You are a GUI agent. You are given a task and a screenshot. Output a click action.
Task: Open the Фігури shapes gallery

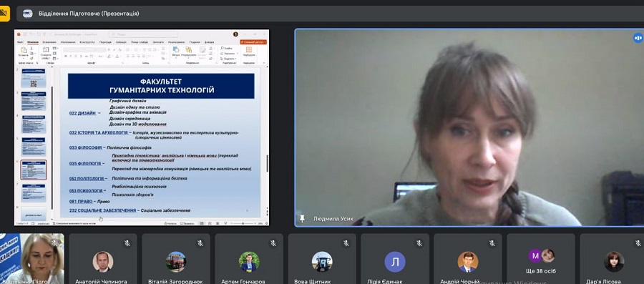coord(176,49)
